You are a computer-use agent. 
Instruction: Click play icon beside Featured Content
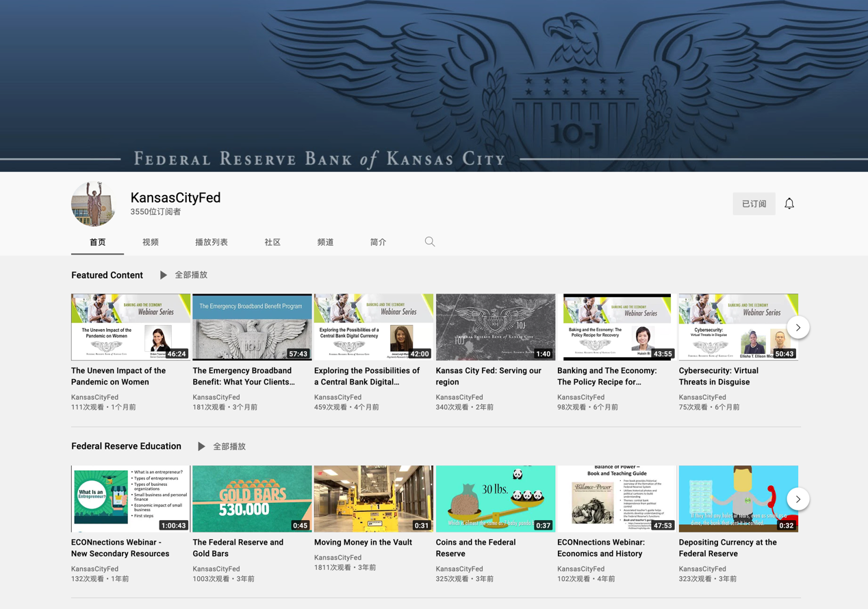163,275
